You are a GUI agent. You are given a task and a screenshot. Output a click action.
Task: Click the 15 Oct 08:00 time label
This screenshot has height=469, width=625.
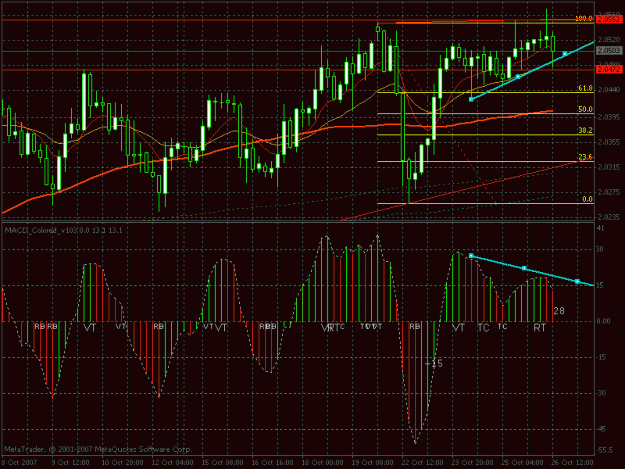[222, 462]
